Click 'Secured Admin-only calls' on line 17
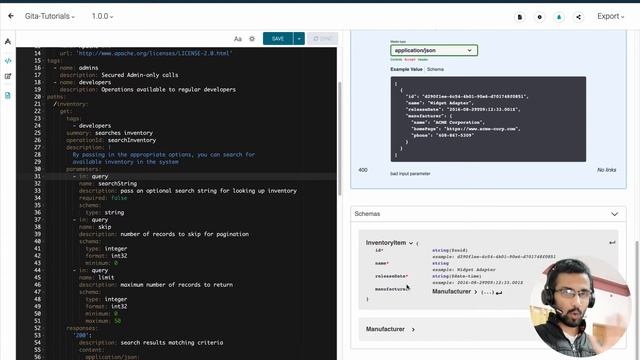The image size is (640, 360). 140,75
